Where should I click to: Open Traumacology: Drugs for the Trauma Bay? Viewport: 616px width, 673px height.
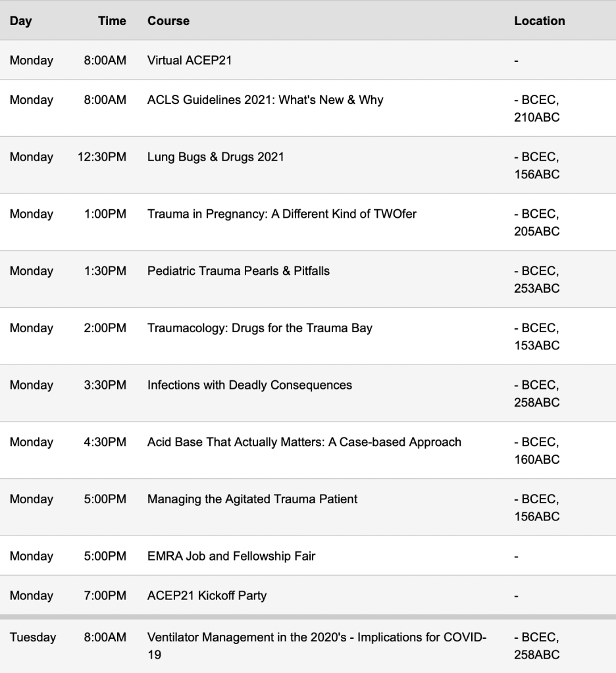pos(260,328)
